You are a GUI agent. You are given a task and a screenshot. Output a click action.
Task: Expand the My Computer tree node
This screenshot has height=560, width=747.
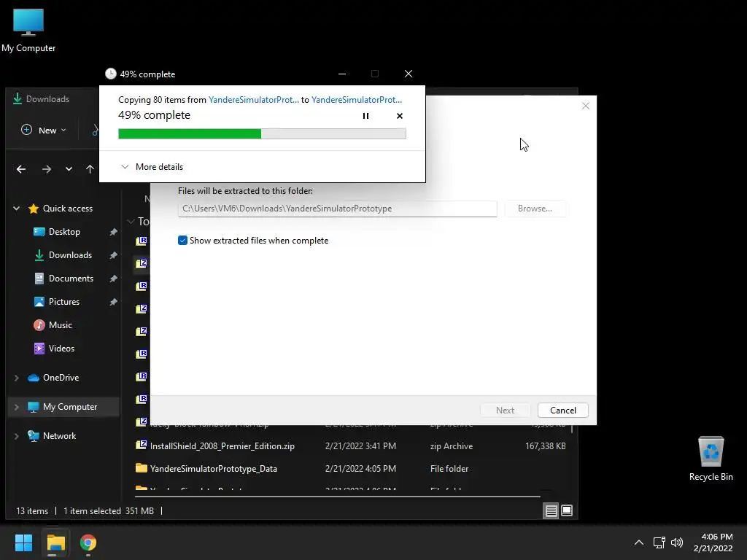(x=17, y=407)
